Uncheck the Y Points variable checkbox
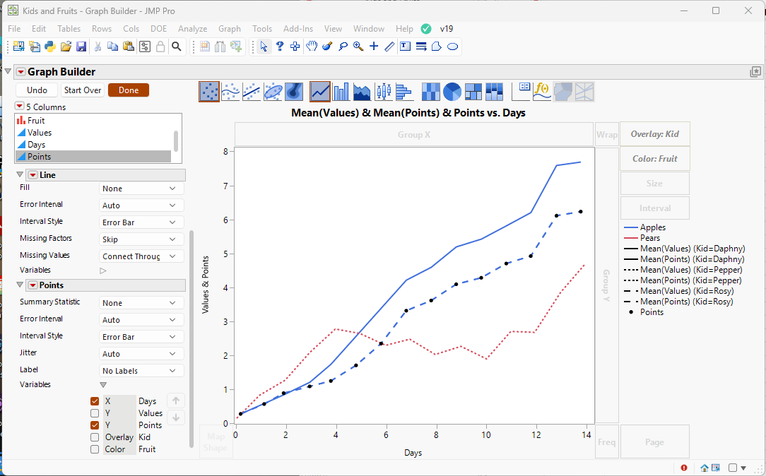Screen dimensions: 766x476 click(95, 425)
